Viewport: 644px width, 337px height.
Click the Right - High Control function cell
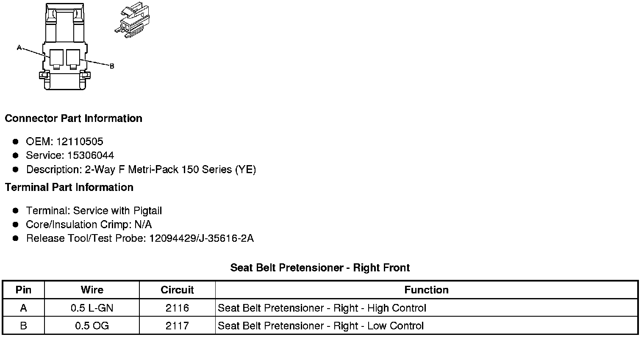(322, 308)
